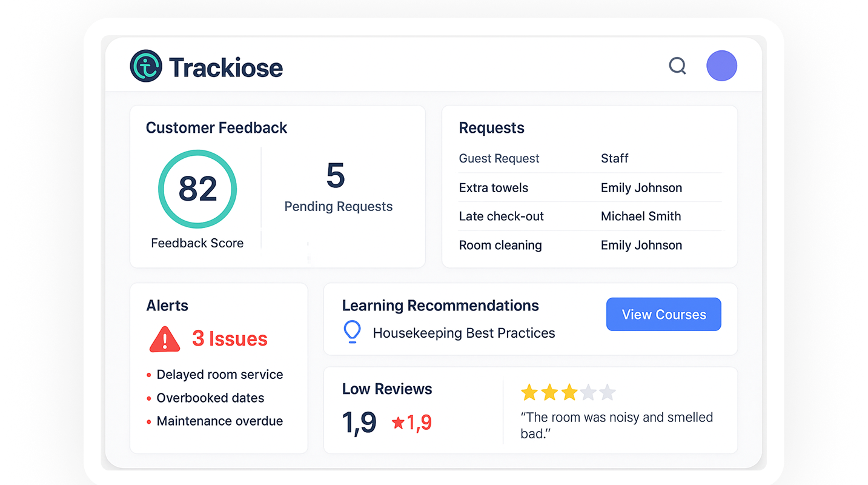Select the lightbulb icon next to Housekeeping Best Practices
The width and height of the screenshot is (868, 485).
pos(352,332)
